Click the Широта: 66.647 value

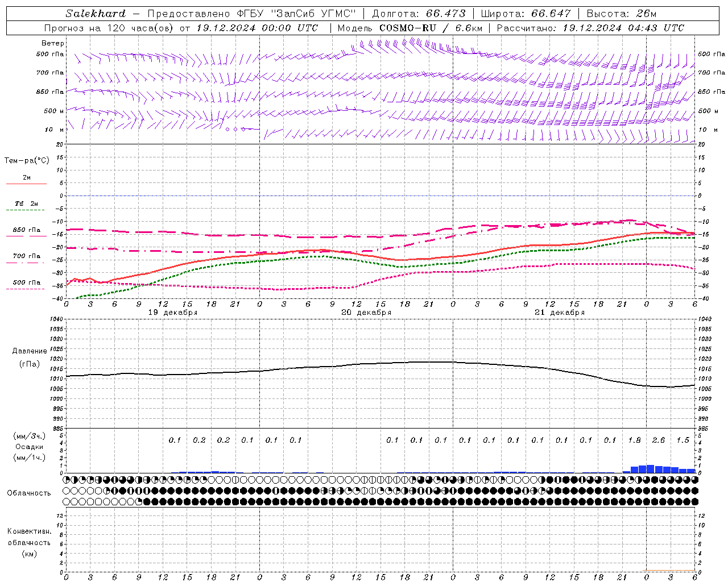coord(526,14)
